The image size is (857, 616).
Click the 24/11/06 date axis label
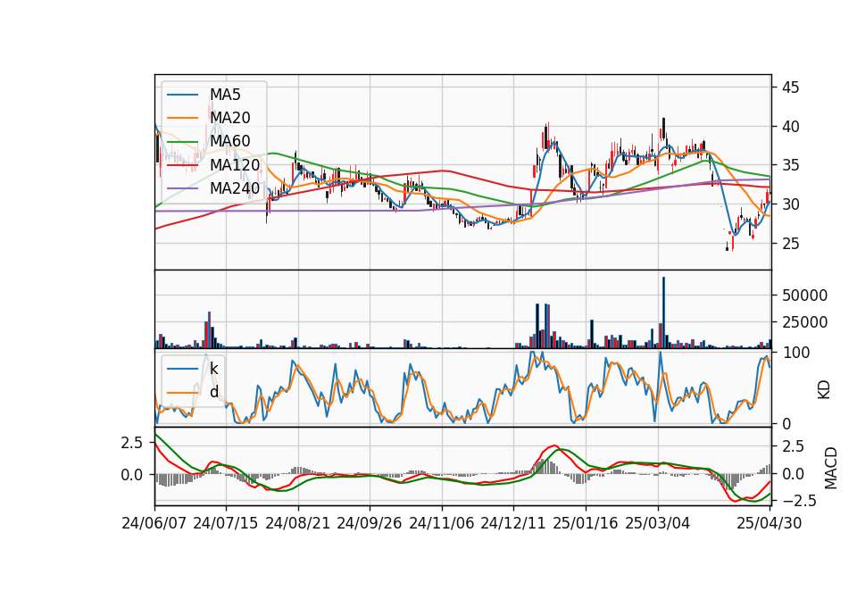tap(442, 524)
